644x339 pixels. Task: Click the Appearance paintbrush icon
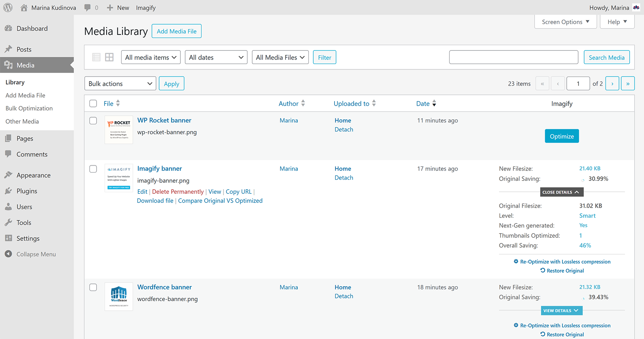pyautogui.click(x=8, y=175)
